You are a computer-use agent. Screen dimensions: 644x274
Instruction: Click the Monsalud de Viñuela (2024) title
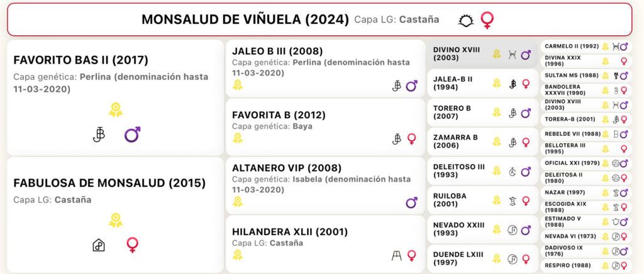(x=245, y=19)
